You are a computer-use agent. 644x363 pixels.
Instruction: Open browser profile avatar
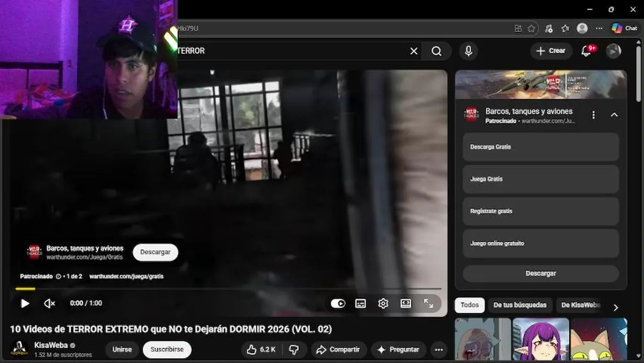tap(583, 29)
